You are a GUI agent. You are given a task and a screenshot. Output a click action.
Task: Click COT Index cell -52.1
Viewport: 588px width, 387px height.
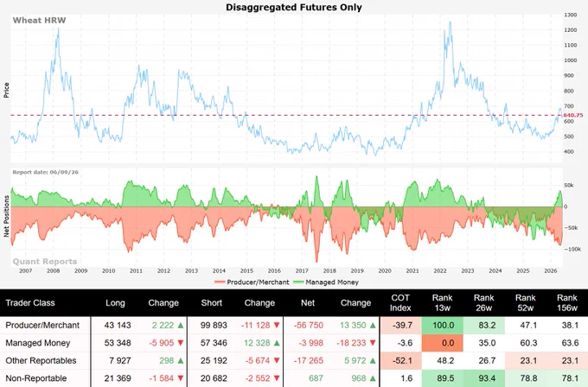coord(400,360)
